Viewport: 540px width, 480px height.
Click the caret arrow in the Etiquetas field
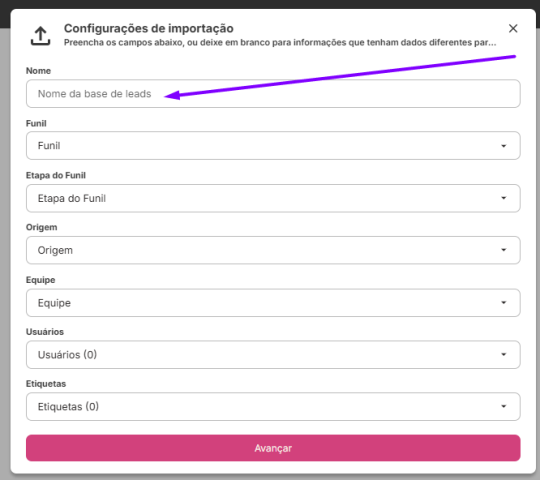[503, 406]
